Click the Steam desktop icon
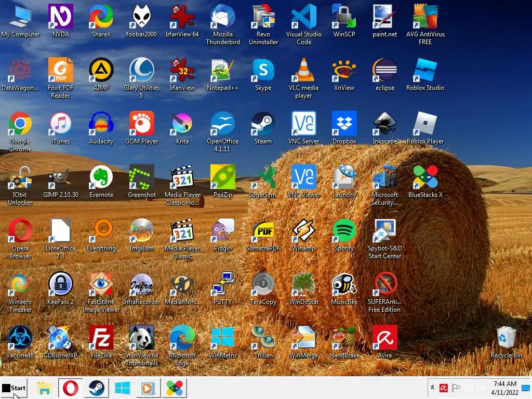532x399 pixels. [x=263, y=128]
